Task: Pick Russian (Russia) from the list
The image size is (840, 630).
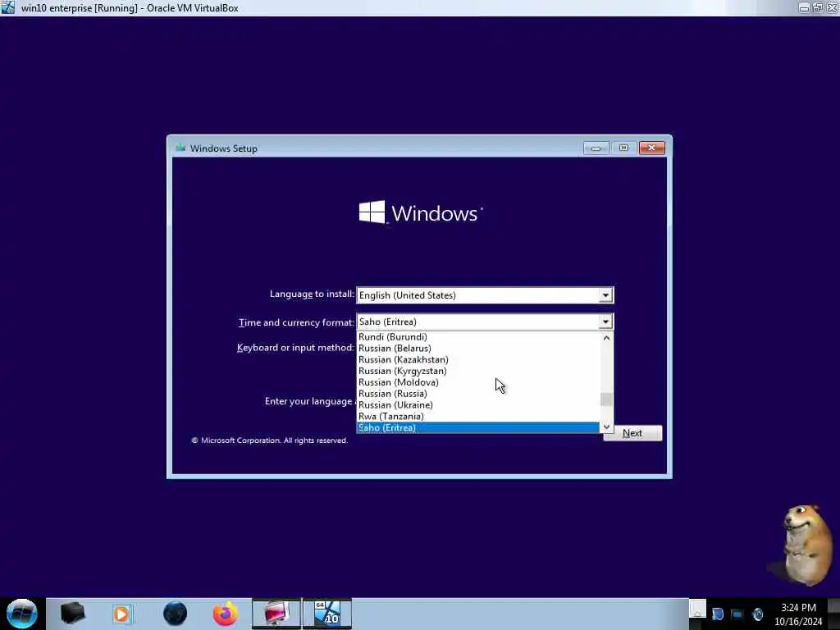Action: 478,393
